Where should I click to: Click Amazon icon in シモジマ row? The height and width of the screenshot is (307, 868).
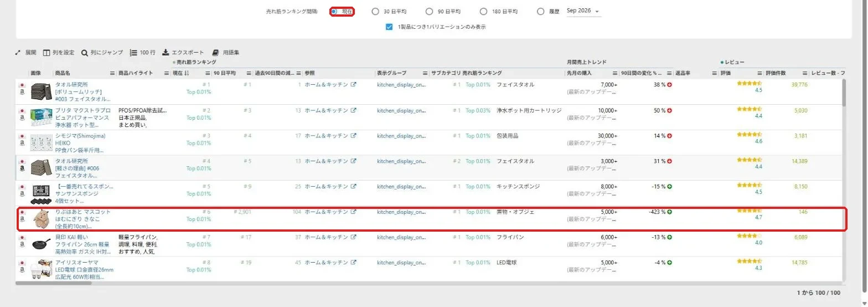tap(22, 143)
